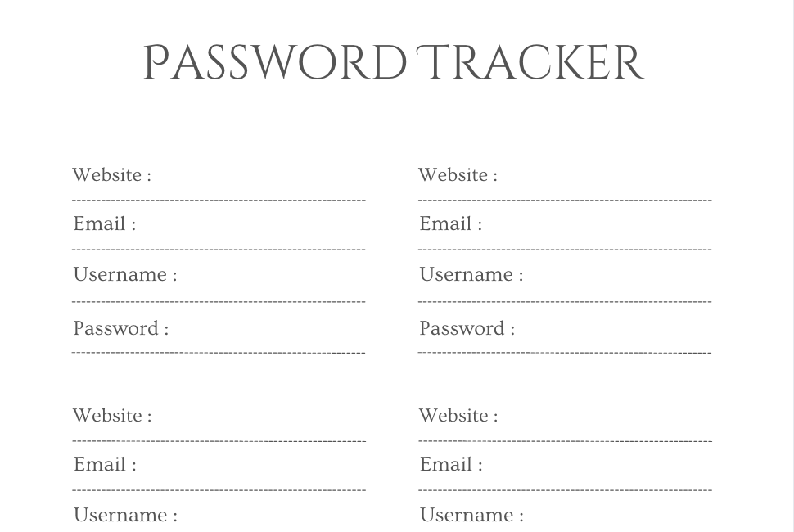The width and height of the screenshot is (794, 532).
Task: Select the Website label in lower-right entry
Action: coord(458,416)
